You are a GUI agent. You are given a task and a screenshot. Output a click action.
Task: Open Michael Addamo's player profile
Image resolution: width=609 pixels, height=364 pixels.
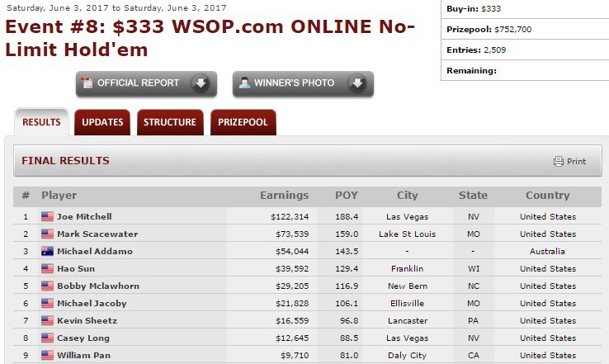95,252
